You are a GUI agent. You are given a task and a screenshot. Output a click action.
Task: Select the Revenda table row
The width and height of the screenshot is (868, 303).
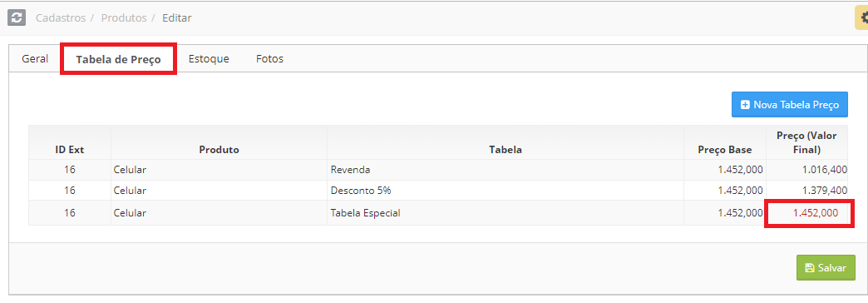coord(438,170)
